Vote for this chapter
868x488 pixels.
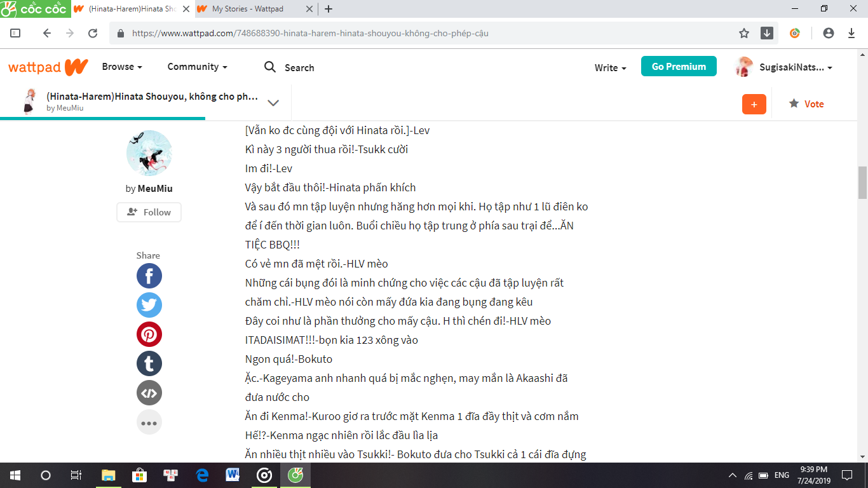point(806,104)
